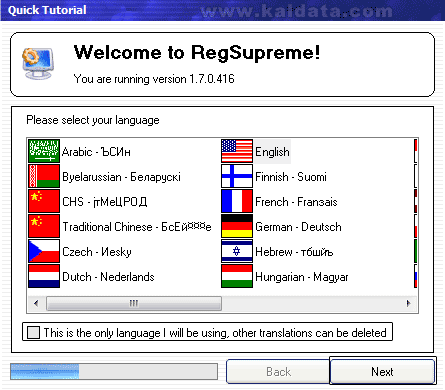
Task: Click the language list left scroll arrow
Action: (36, 303)
